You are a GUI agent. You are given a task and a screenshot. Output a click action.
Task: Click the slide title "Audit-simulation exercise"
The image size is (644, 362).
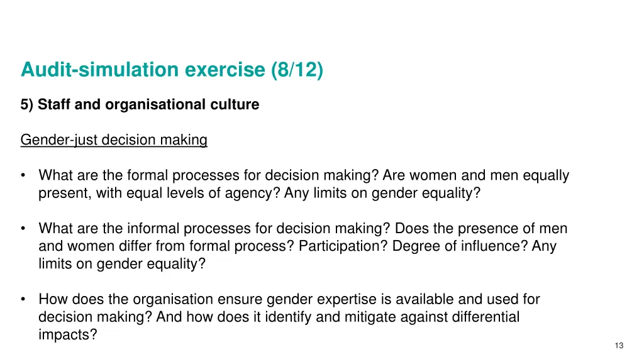pyautogui.click(x=143, y=69)
